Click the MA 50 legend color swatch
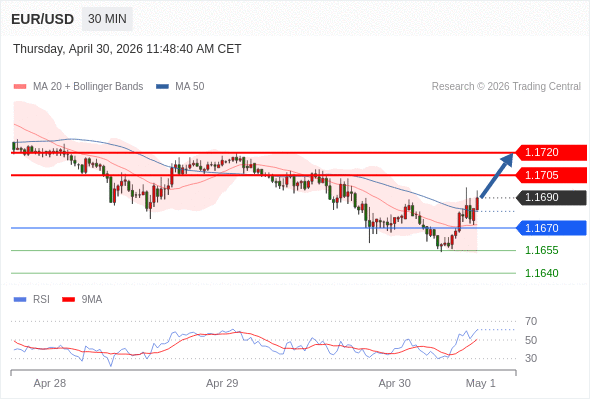 click(x=163, y=87)
